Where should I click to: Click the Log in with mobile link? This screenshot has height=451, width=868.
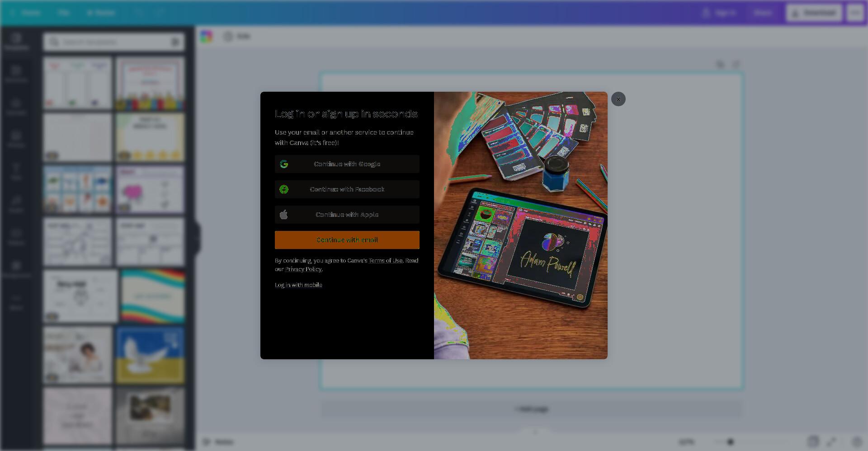[298, 285]
